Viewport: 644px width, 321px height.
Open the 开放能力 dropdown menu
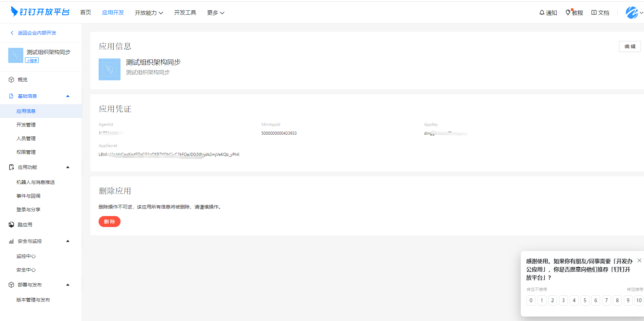tap(149, 13)
